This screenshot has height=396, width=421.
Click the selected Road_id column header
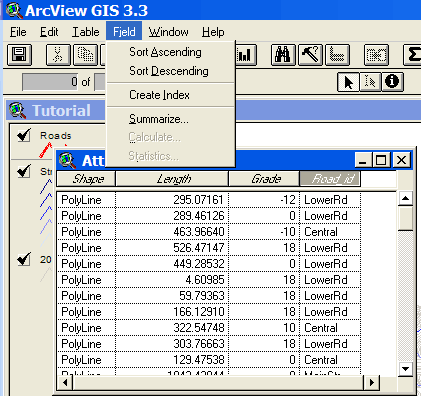coord(330,179)
